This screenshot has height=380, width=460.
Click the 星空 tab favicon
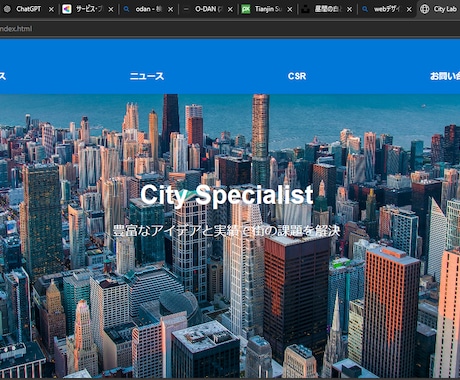click(x=305, y=9)
